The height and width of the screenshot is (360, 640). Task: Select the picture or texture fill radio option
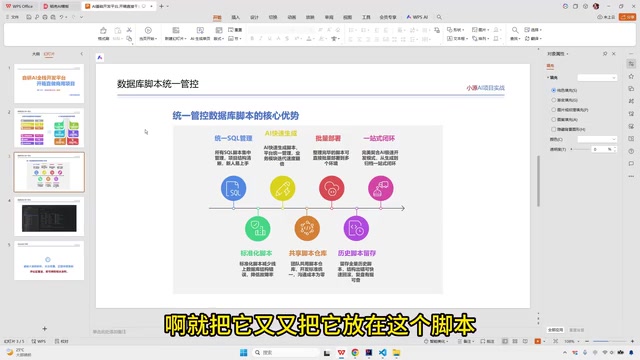(553, 110)
